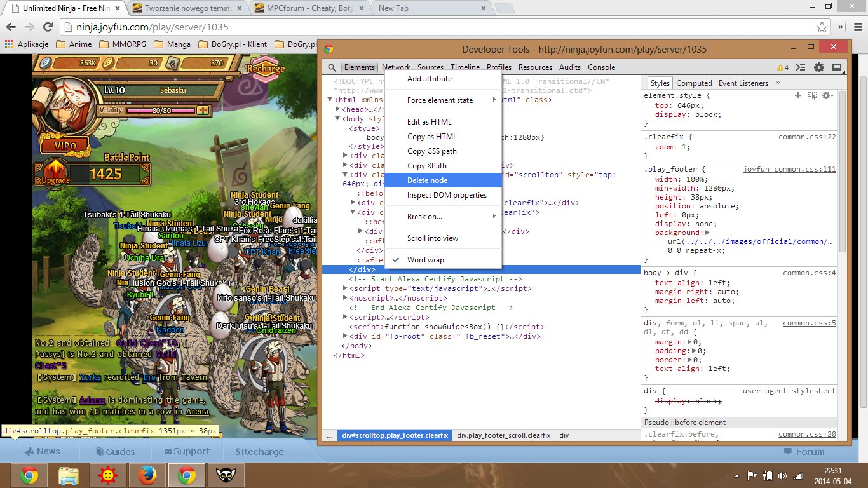Image resolution: width=868 pixels, height=488 pixels.
Task: Click the warnings count triangle icon
Action: pyautogui.click(x=780, y=67)
